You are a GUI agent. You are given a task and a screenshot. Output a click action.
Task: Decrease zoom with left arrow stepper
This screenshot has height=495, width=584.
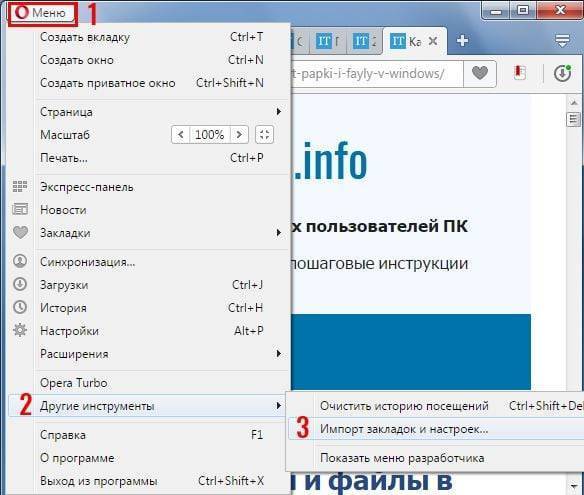(x=181, y=134)
